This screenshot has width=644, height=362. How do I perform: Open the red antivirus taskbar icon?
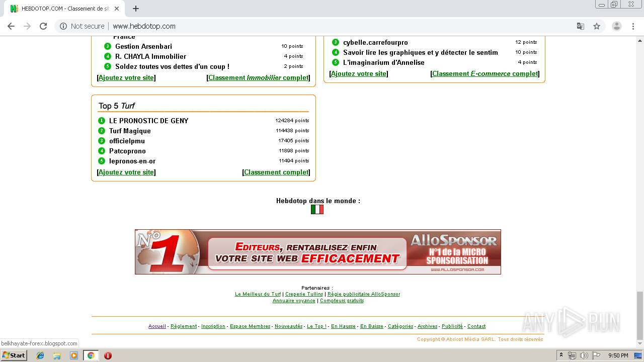coord(108,355)
